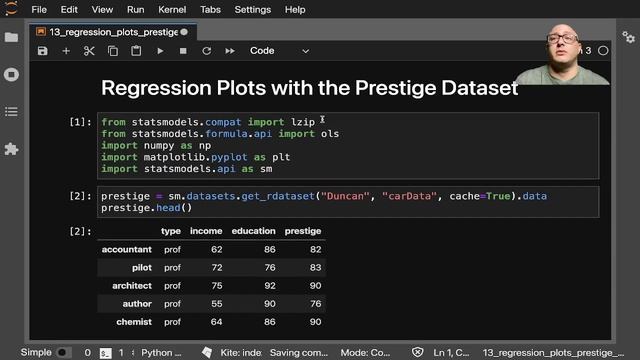Open the file browser sidebar
Image resolution: width=640 pixels, height=360 pixels.
pos(11,38)
